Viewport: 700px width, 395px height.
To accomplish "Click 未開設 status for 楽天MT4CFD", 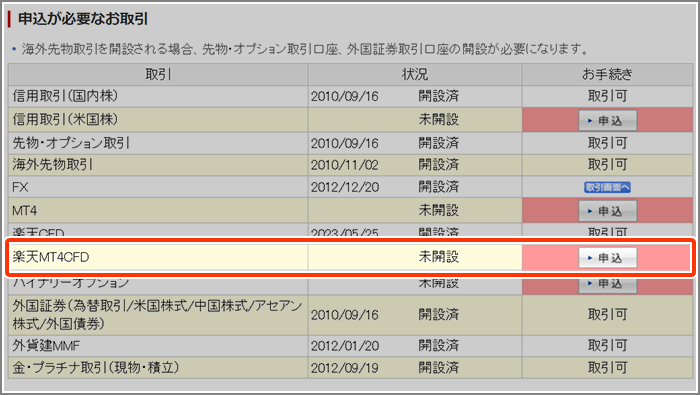I will (438, 257).
